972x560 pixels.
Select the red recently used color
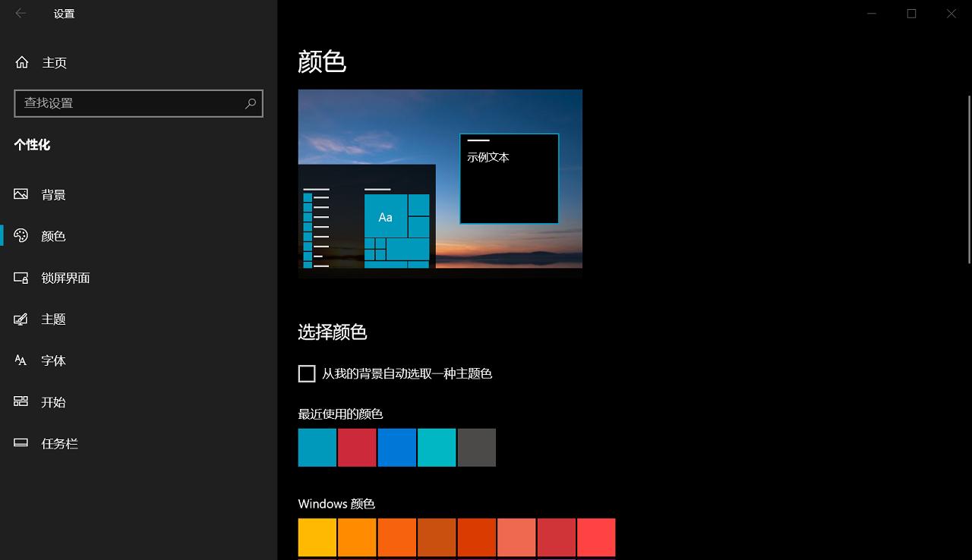(357, 447)
